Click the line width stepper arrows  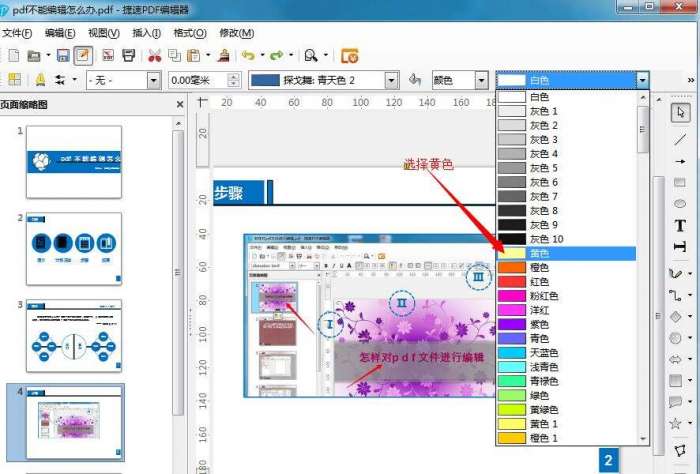coord(233,80)
